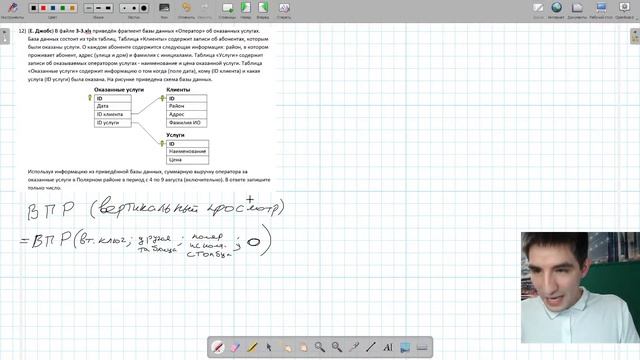This screenshot has width=640, height=360.
Task: Select the Capture screen region tool
Action: point(405,347)
